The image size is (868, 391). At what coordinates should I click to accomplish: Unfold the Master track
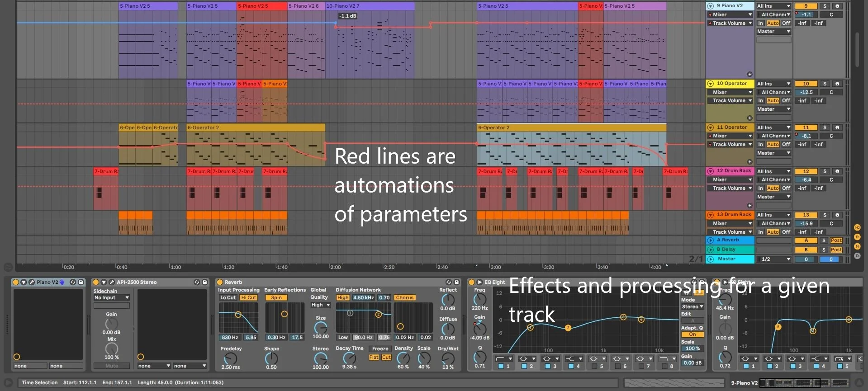(x=710, y=259)
